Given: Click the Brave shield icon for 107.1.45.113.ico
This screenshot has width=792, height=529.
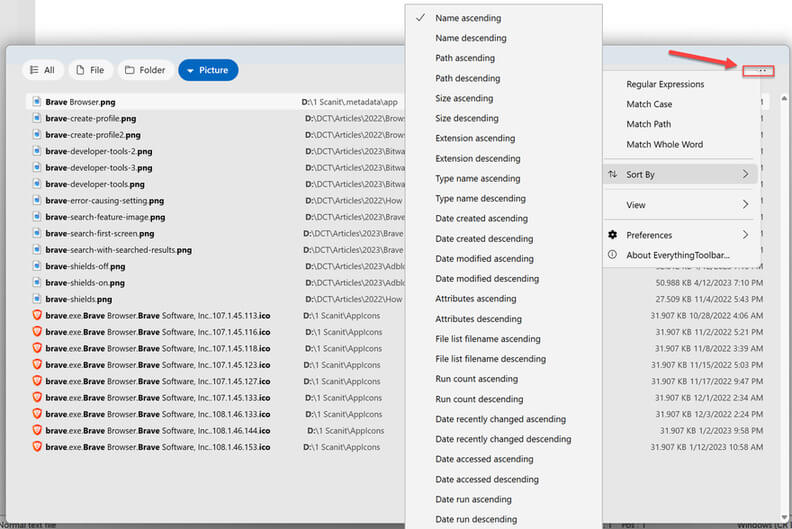Looking at the screenshot, I should tap(37, 315).
